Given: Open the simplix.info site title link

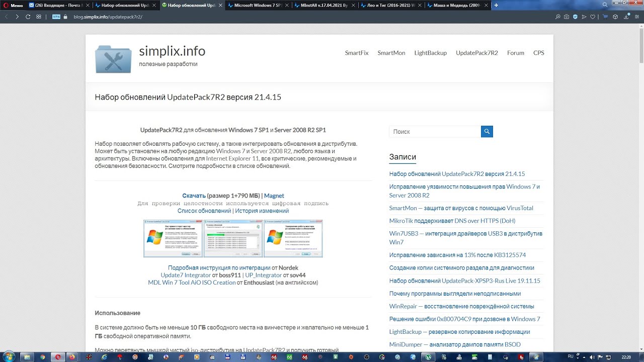Looking at the screenshot, I should point(172,51).
